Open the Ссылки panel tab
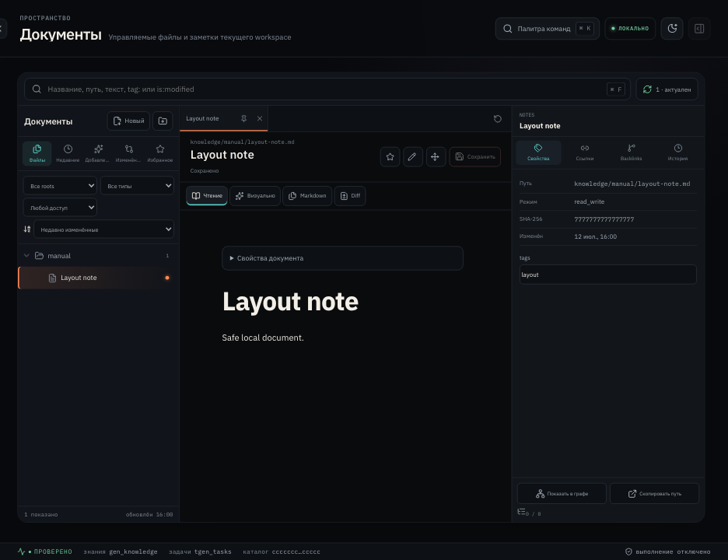This screenshot has width=728, height=560. [585, 152]
